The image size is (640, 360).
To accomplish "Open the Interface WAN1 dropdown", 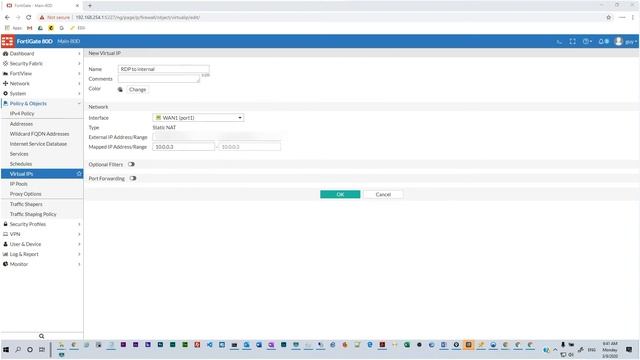I will pos(198,118).
